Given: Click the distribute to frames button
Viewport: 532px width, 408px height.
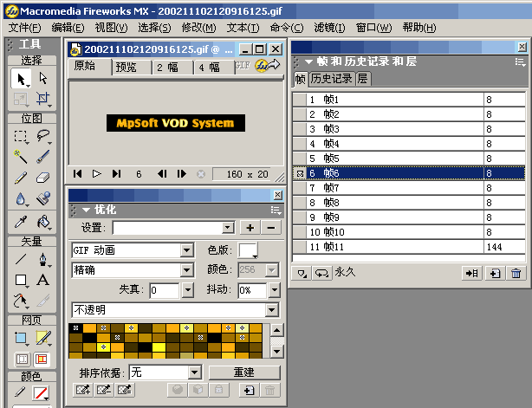Looking at the screenshot, I should 472,273.
